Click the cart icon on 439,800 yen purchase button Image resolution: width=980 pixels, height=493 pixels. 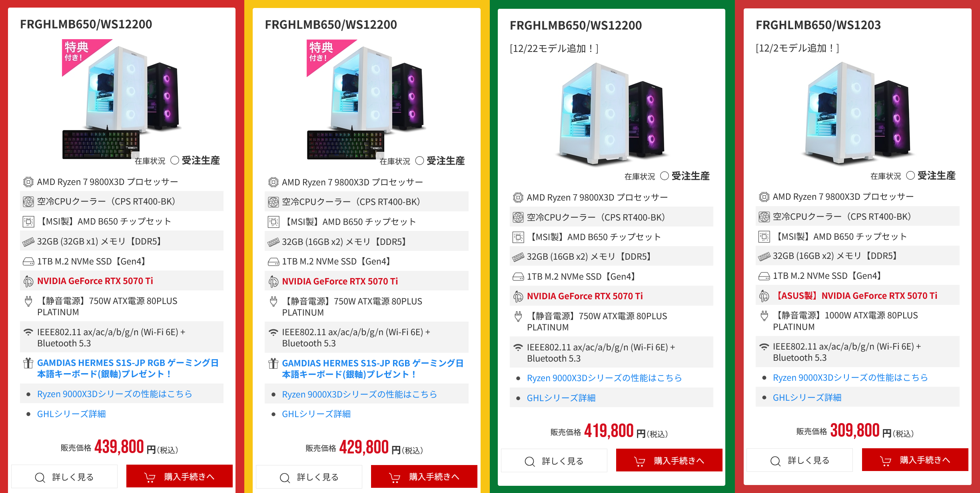pyautogui.click(x=150, y=477)
